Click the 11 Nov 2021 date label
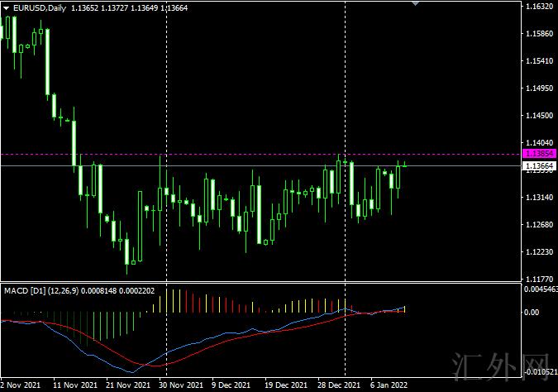 tap(74, 385)
